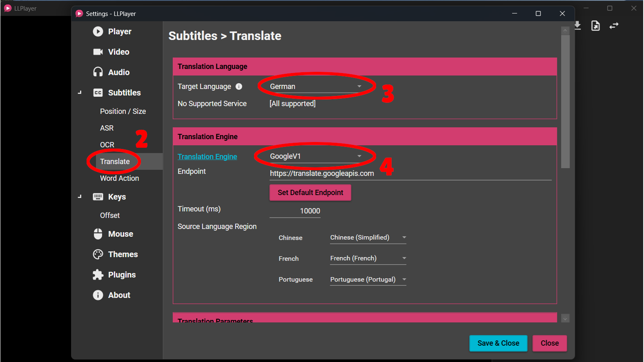
Task: Open the Plugins settings section
Action: point(122,275)
